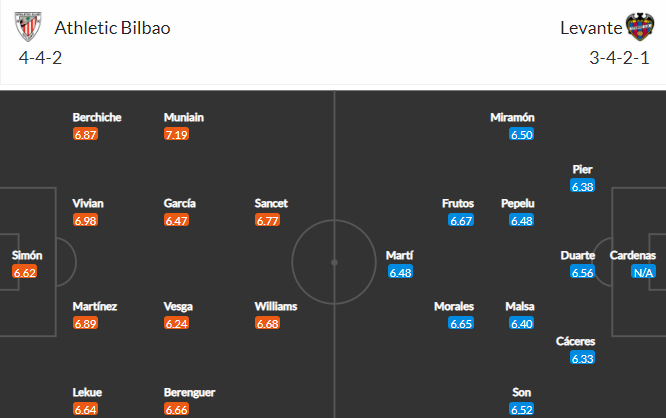Open player Williams on the pitch
Image resolution: width=666 pixels, height=418 pixels.
click(x=276, y=306)
